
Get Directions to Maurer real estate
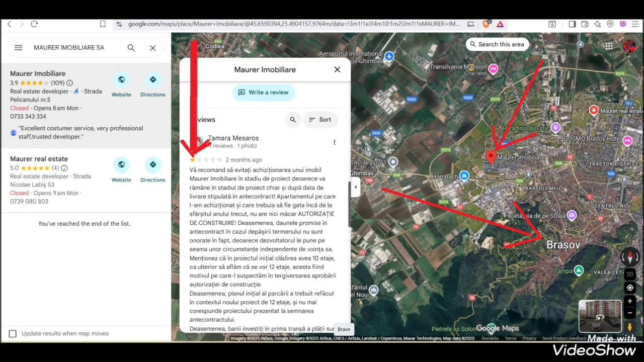click(153, 170)
